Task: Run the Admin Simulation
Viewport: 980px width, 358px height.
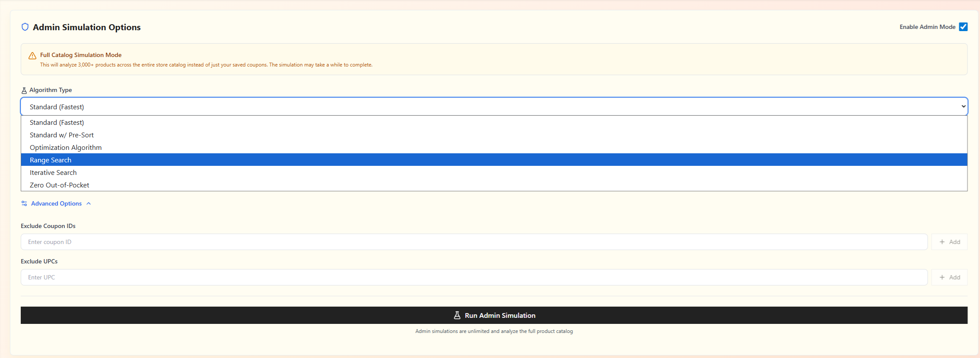Action: point(493,315)
